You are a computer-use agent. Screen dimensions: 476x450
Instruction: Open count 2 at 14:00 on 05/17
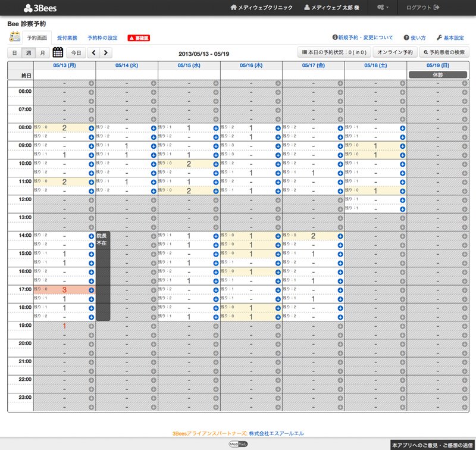[x=313, y=236]
